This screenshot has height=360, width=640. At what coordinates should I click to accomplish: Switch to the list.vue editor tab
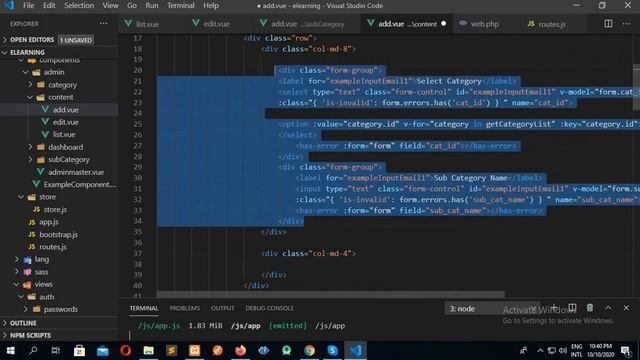[x=147, y=24]
